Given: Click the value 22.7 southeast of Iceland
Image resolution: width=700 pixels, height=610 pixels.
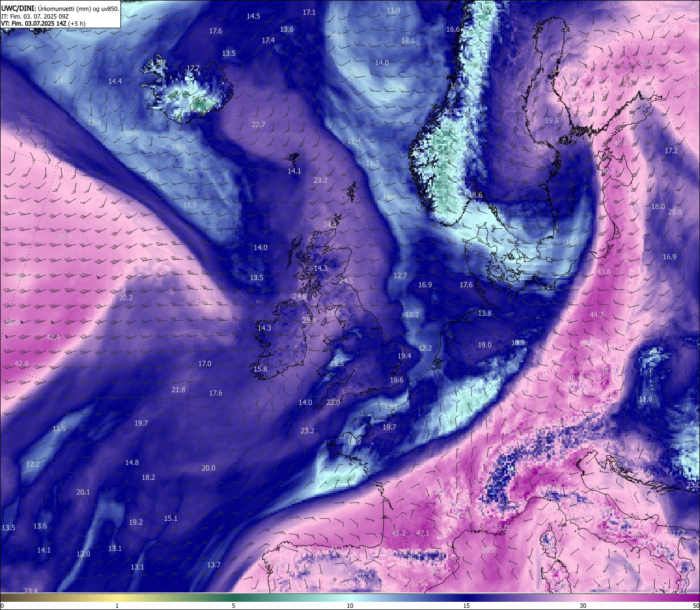Looking at the screenshot, I should tap(258, 124).
